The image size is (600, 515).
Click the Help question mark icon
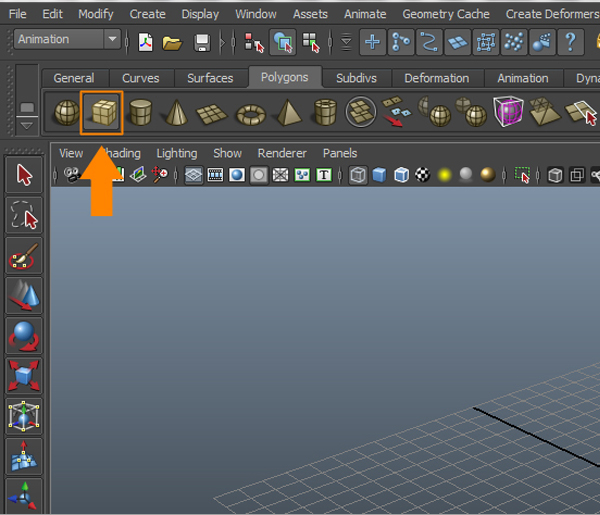tap(571, 42)
